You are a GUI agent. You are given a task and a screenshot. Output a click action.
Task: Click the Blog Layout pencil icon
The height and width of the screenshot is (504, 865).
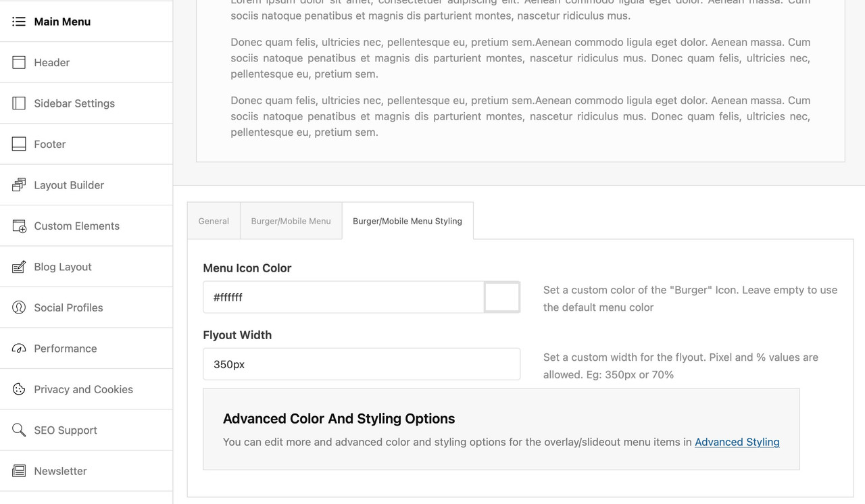pos(19,267)
